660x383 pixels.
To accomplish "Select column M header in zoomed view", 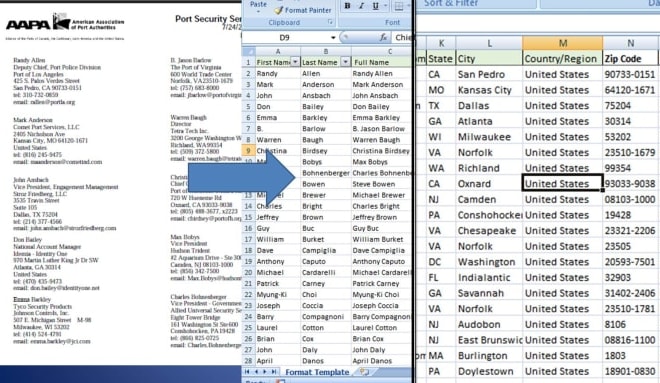I will 562,43.
